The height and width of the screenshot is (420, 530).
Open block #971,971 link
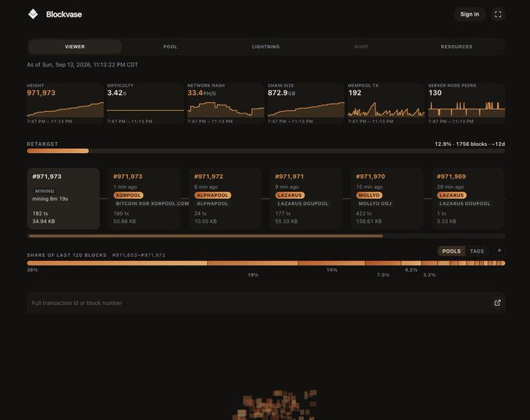coord(306,198)
